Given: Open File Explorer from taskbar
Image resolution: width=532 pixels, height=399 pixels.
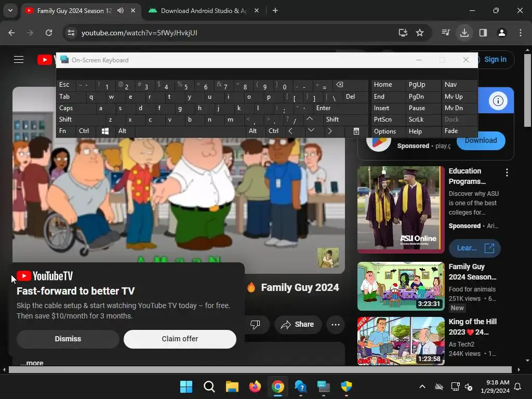Looking at the screenshot, I should [x=232, y=387].
